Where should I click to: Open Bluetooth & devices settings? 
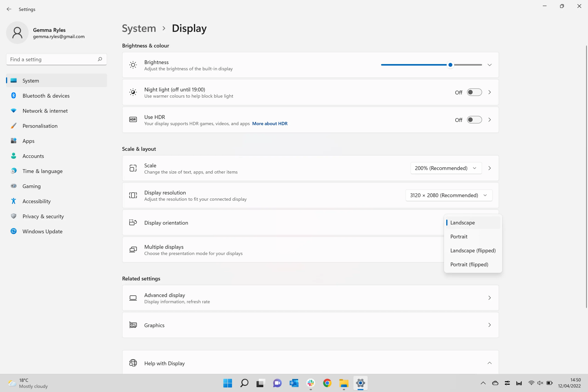click(46, 95)
